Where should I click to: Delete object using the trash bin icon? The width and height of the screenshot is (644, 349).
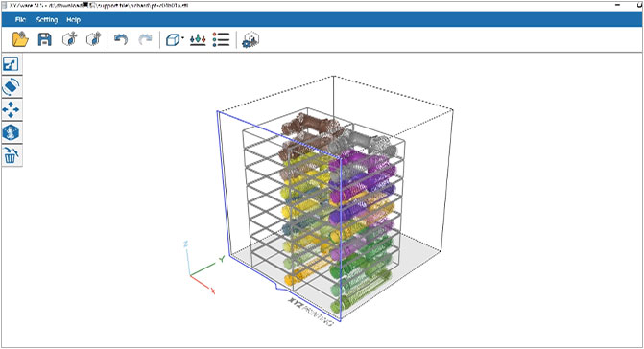coord(12,155)
